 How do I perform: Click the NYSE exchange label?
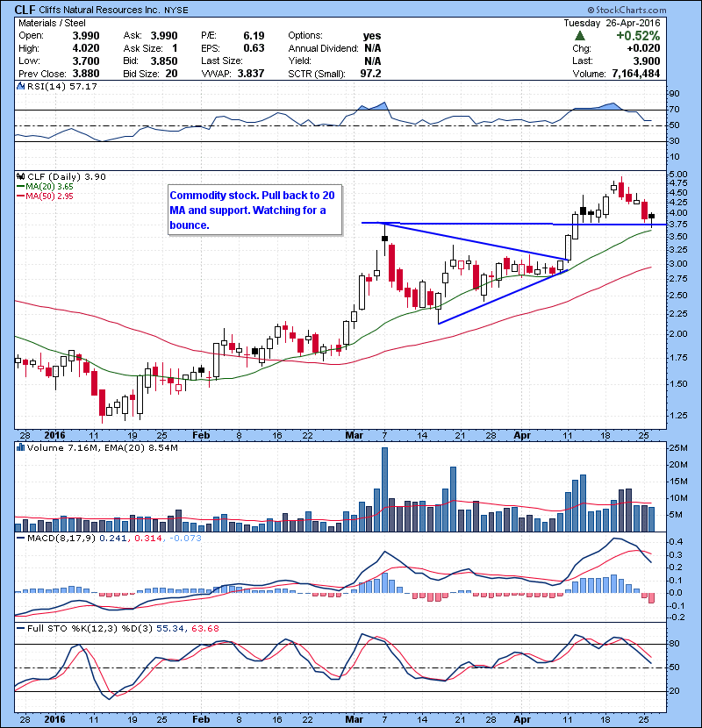click(176, 10)
